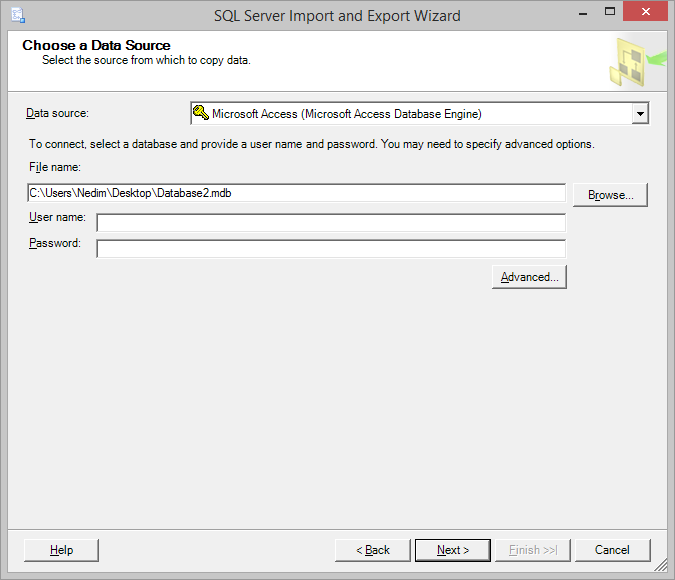The image size is (675, 580).
Task: Select the Microsoft Access data source combo box
Action: [420, 114]
